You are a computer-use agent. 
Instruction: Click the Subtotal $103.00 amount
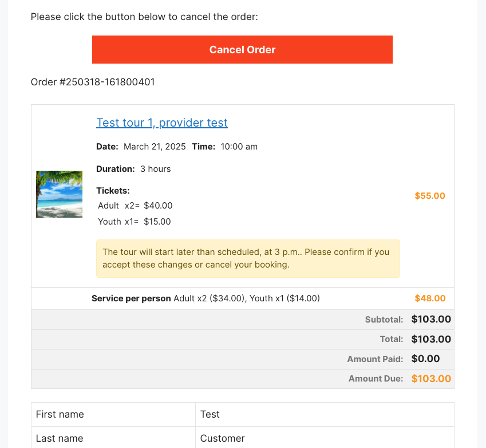[431, 319]
